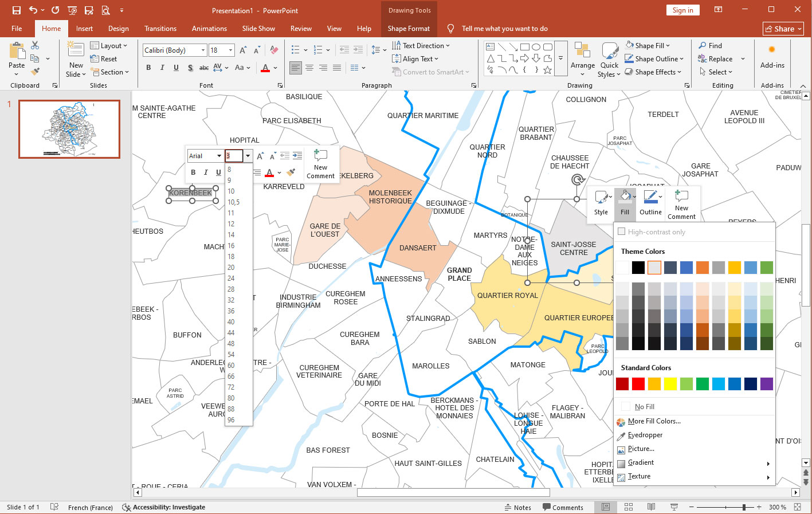The image size is (812, 514).
Task: Toggle Align Left in Paragraph group
Action: tap(296, 68)
